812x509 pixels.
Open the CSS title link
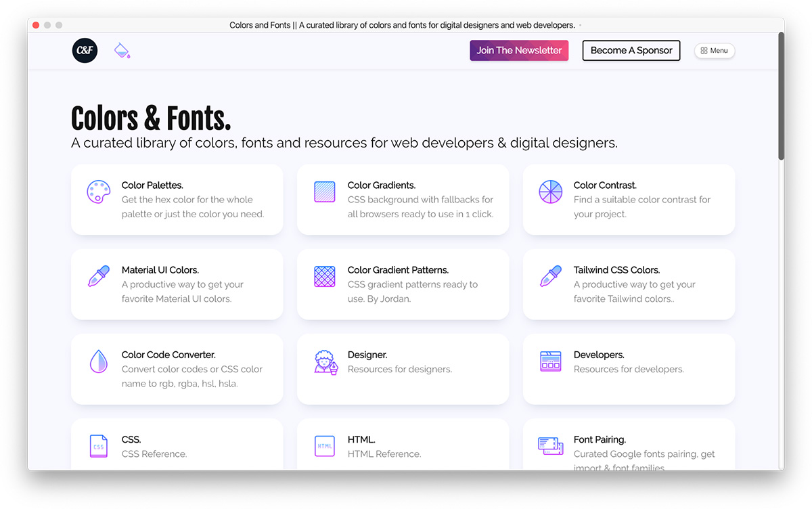coord(131,439)
